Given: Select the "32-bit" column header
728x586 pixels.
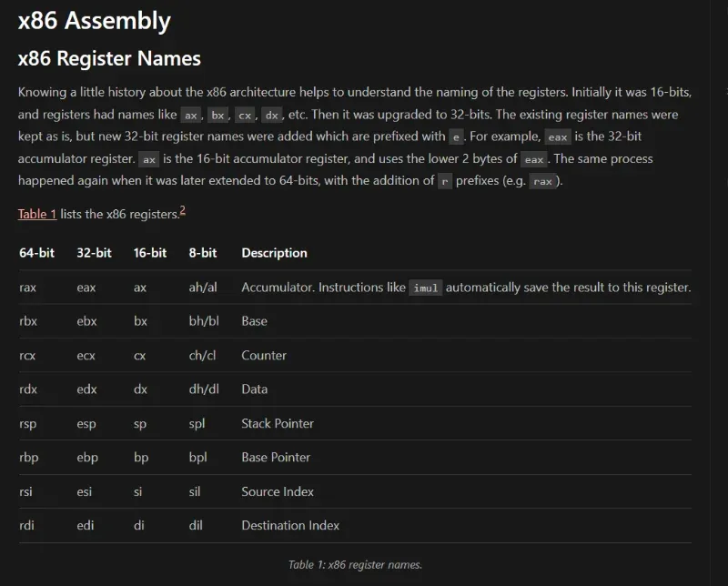Looking at the screenshot, I should point(94,253).
